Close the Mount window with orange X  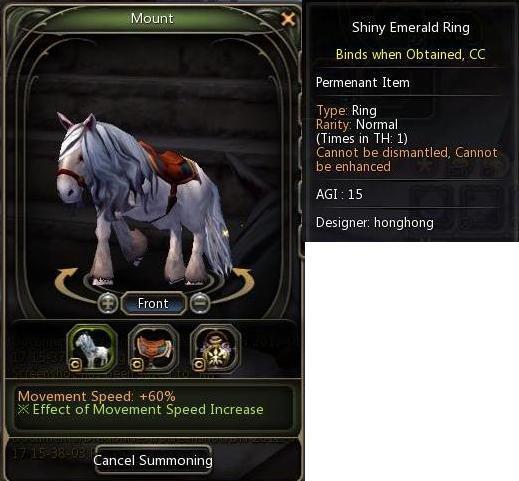[x=288, y=19]
